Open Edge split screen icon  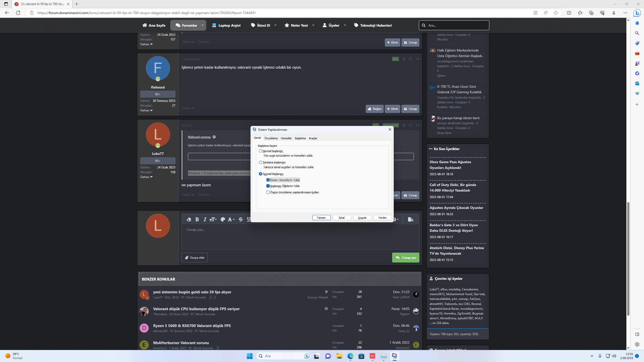click(x=569, y=13)
